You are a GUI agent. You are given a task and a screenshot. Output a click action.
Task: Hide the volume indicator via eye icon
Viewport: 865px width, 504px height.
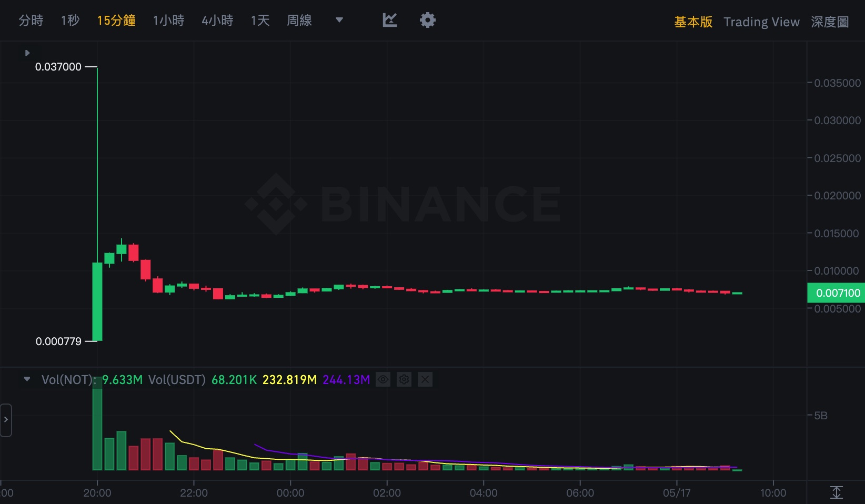[383, 379]
